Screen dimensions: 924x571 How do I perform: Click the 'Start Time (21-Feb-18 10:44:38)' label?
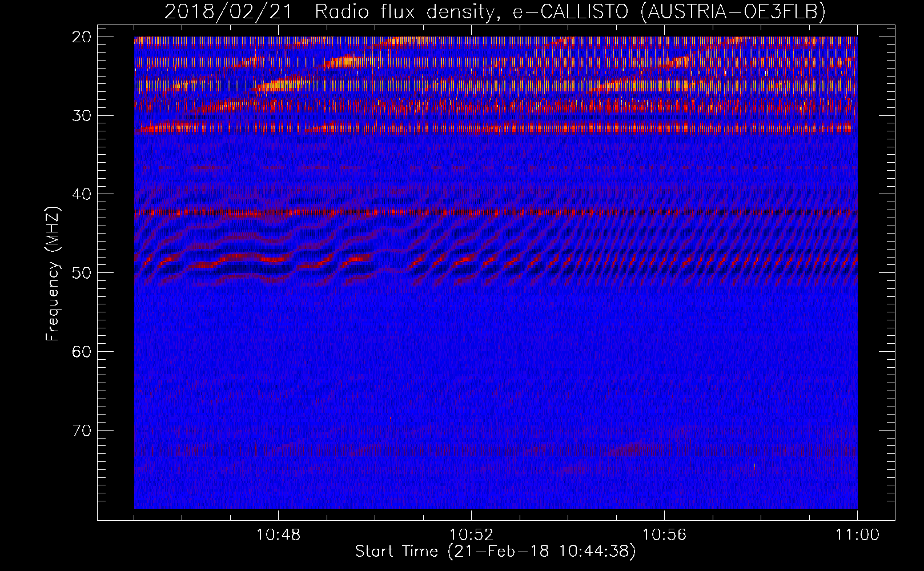pos(495,552)
